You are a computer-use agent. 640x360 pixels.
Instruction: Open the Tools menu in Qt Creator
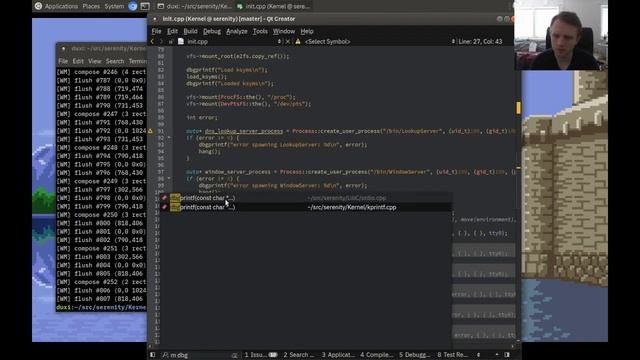(260, 31)
